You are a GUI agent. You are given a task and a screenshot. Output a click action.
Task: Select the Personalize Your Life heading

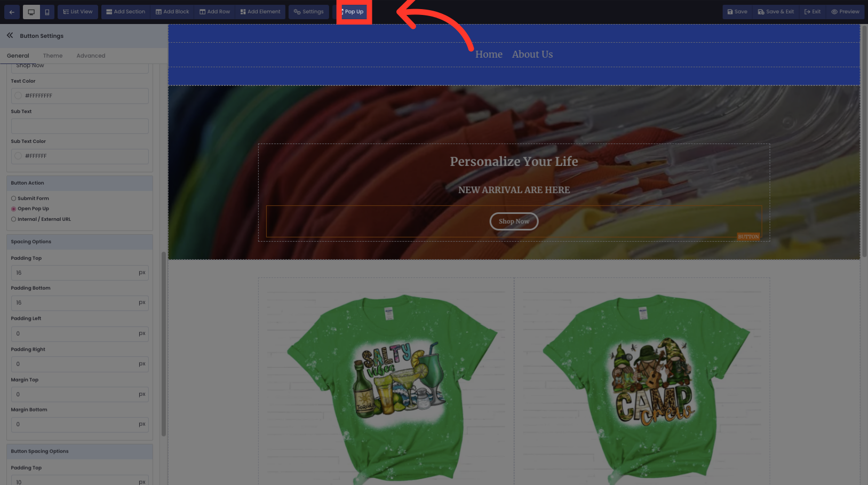[514, 161]
